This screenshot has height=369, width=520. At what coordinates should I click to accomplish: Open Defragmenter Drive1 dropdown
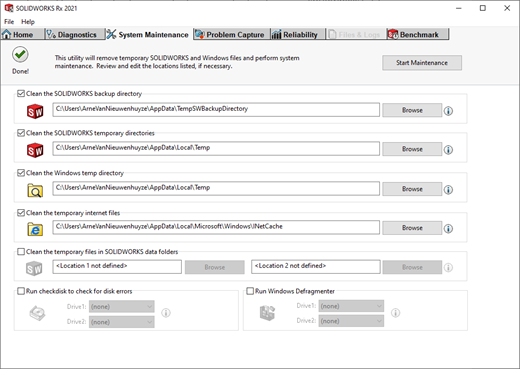click(x=351, y=306)
